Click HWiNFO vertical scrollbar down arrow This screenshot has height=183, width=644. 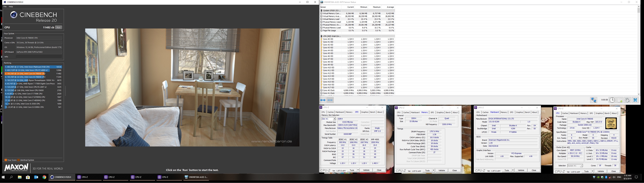click(639, 94)
